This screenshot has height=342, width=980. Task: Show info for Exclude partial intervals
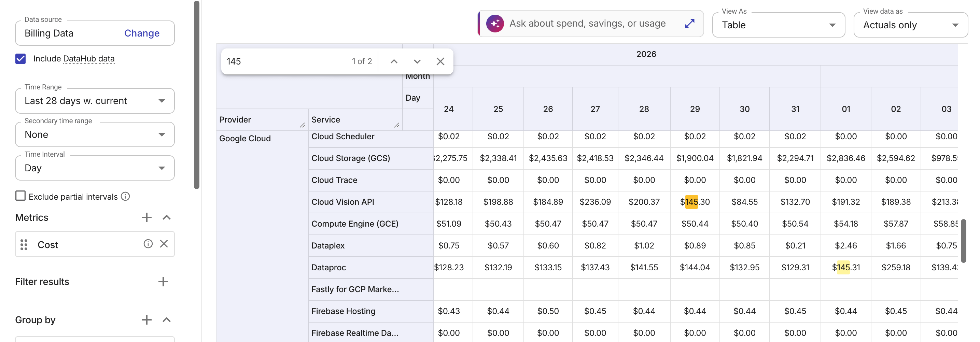(x=125, y=196)
